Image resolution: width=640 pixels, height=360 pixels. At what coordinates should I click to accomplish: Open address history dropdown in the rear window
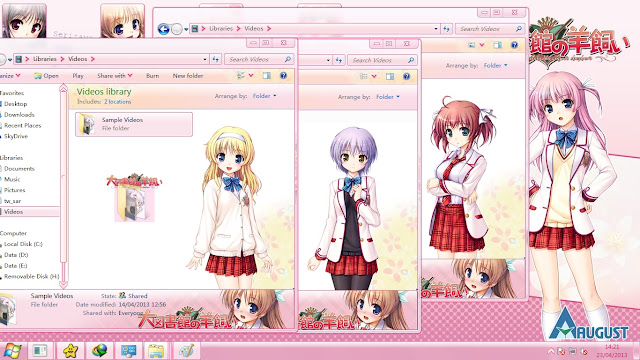click(436, 29)
